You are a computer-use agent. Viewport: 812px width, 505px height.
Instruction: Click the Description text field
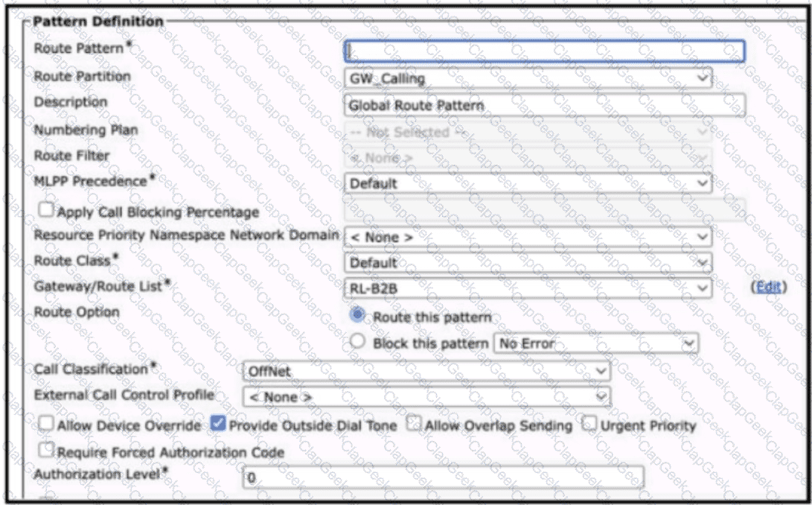[545, 105]
